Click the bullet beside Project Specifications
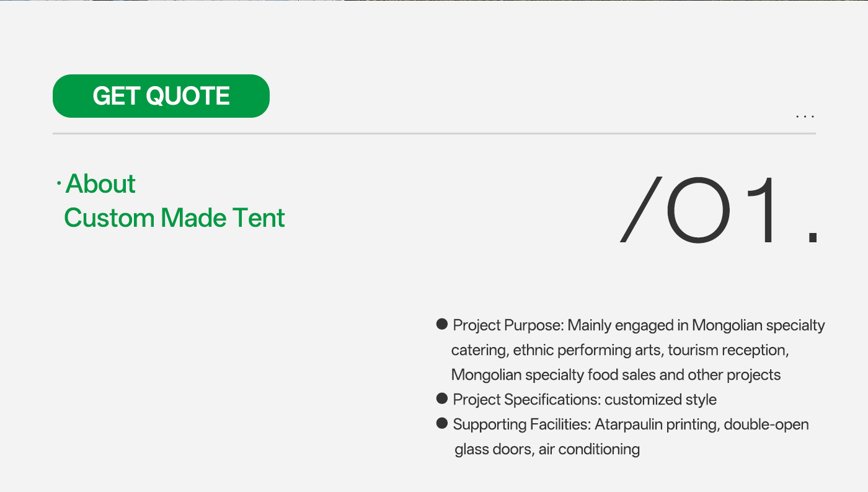This screenshot has height=492, width=868. (442, 398)
